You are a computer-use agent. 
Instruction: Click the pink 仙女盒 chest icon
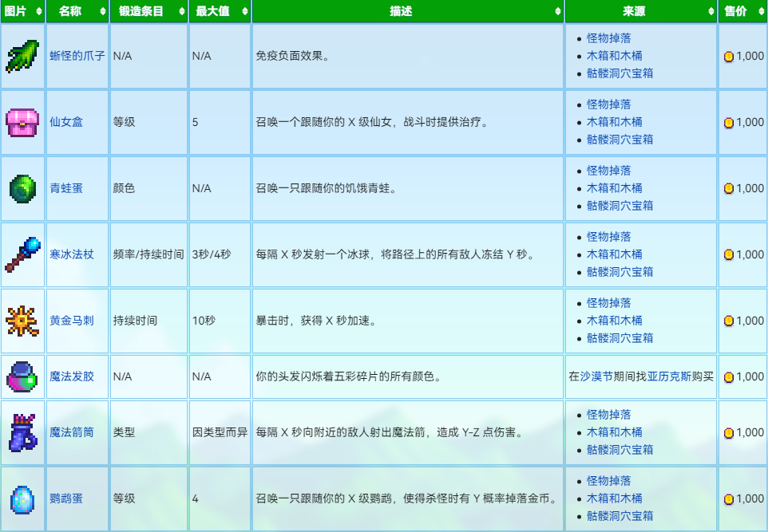pos(22,122)
